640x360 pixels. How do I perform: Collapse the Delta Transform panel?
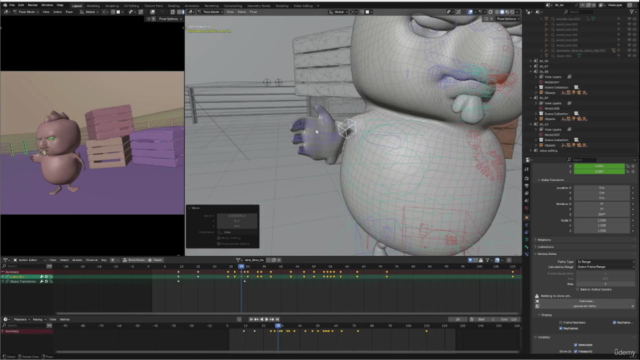[551, 180]
